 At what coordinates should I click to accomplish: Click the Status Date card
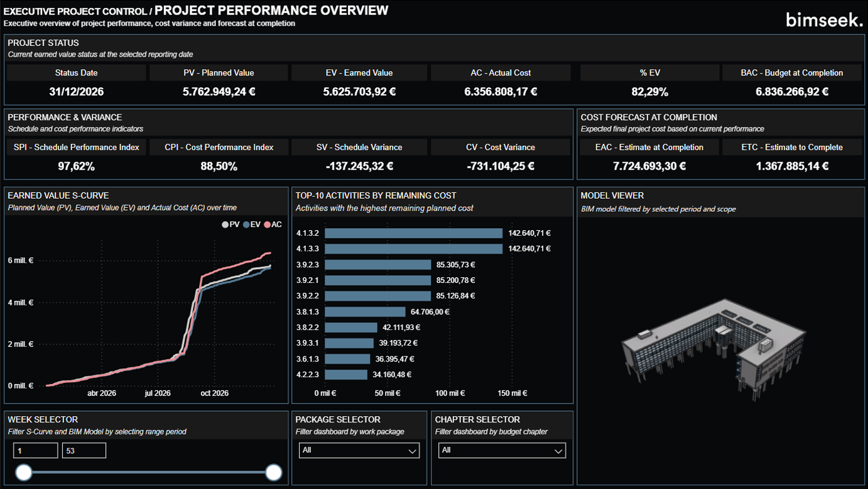click(76, 82)
